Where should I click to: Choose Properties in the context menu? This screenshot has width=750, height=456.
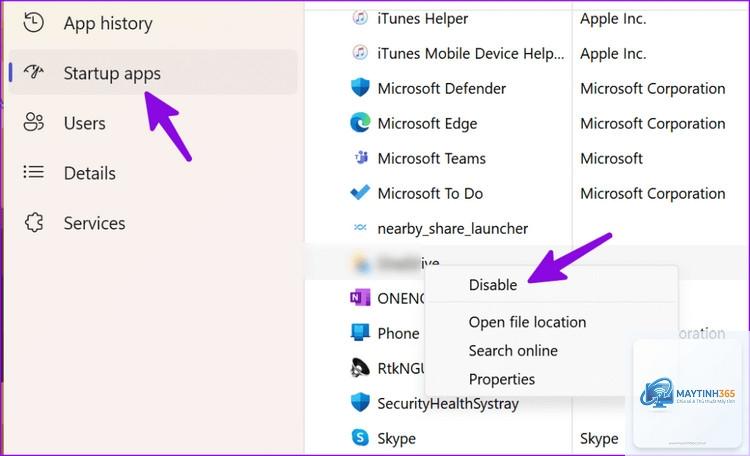[502, 379]
